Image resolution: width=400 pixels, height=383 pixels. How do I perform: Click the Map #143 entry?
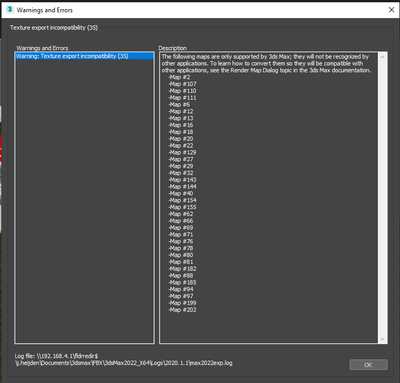pyautogui.click(x=182, y=180)
